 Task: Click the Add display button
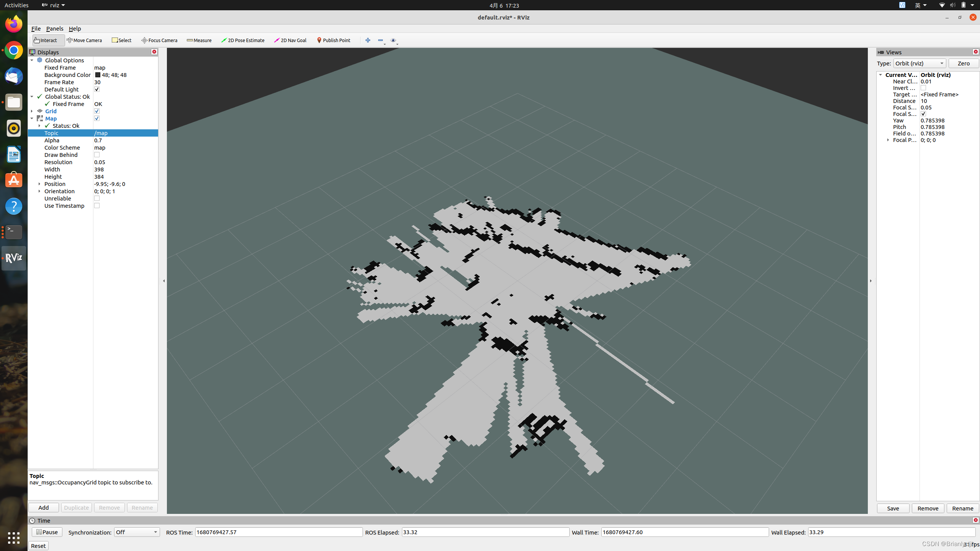pyautogui.click(x=44, y=508)
